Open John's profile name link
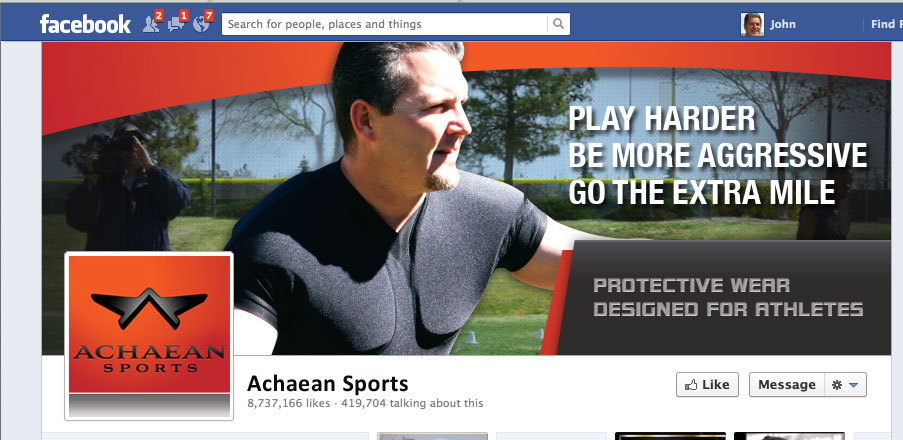The width and height of the screenshot is (903, 440). pos(783,24)
